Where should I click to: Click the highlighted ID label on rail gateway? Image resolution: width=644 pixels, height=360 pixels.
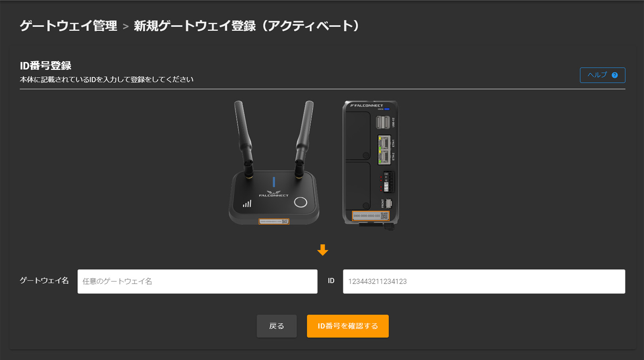click(x=371, y=216)
